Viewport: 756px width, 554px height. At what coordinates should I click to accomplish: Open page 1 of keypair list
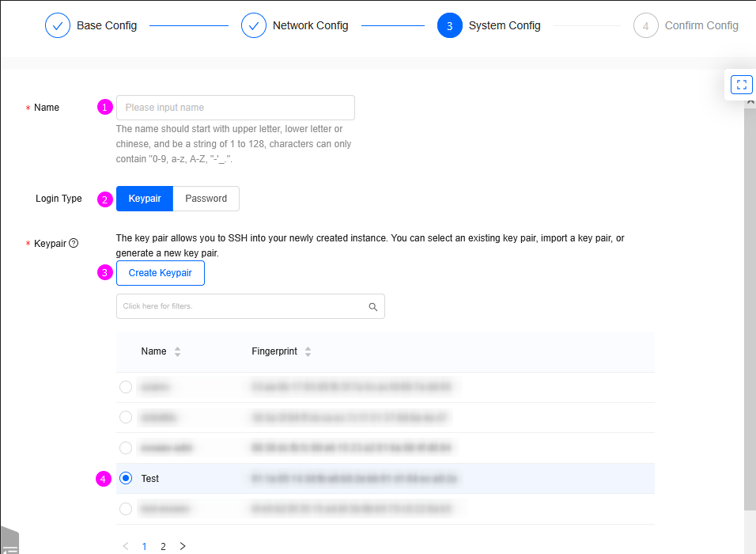tap(144, 546)
